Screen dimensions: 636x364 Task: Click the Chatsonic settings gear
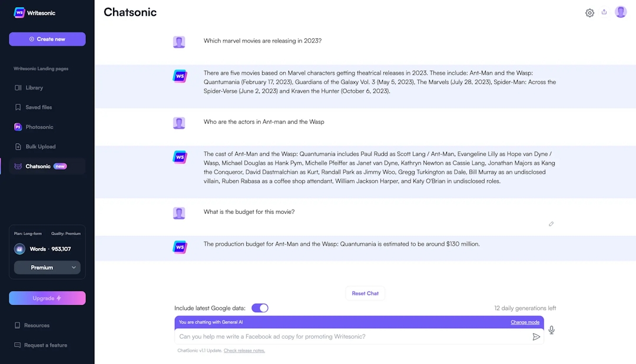(589, 12)
